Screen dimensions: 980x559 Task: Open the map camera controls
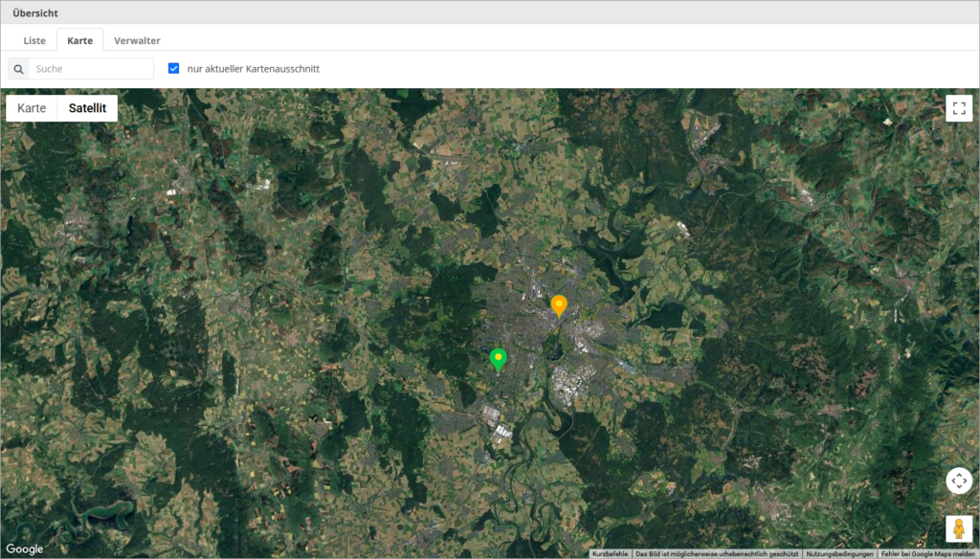tap(959, 481)
